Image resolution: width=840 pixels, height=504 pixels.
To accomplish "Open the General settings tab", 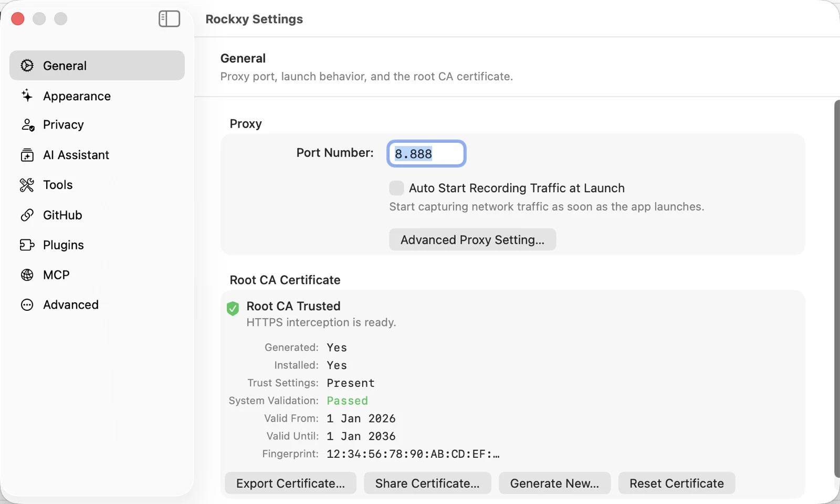I will 97,66.
